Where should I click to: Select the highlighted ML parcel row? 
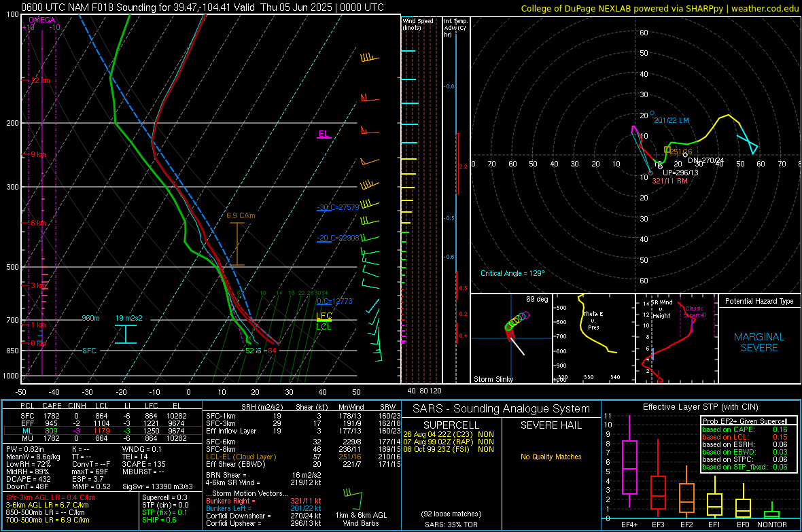pyautogui.click(x=103, y=431)
